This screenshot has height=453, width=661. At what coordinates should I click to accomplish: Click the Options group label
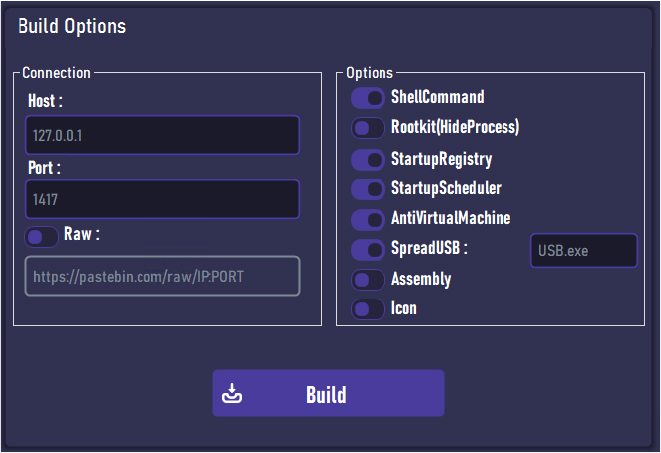[370, 73]
